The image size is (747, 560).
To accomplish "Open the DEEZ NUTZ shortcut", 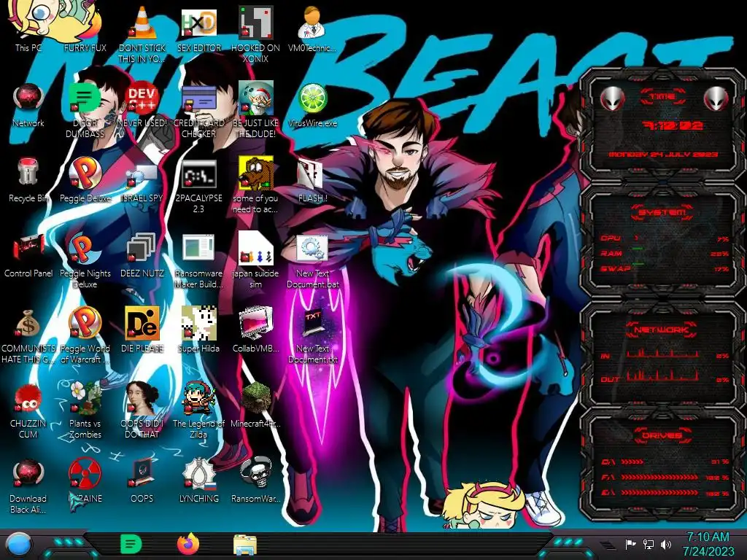I will click(x=142, y=256).
